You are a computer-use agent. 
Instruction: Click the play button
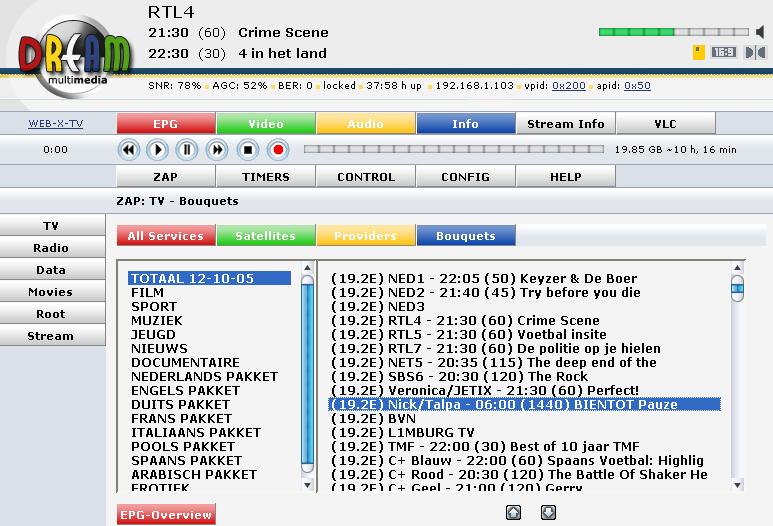click(158, 150)
